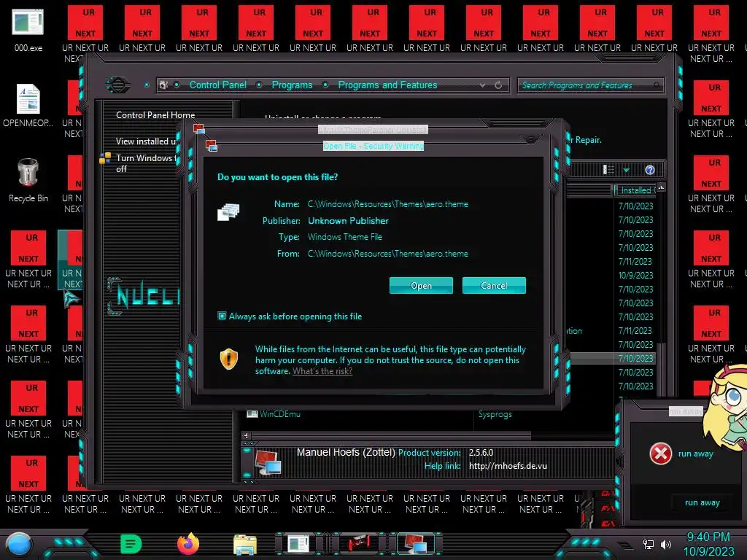Switch to the document window taskbar button
The width and height of the screenshot is (747, 560).
click(298, 544)
